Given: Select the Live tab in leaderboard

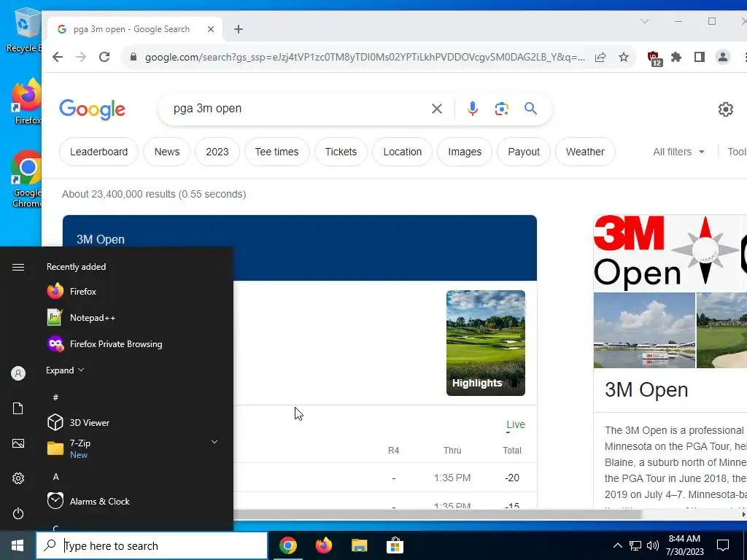Looking at the screenshot, I should coord(516,425).
